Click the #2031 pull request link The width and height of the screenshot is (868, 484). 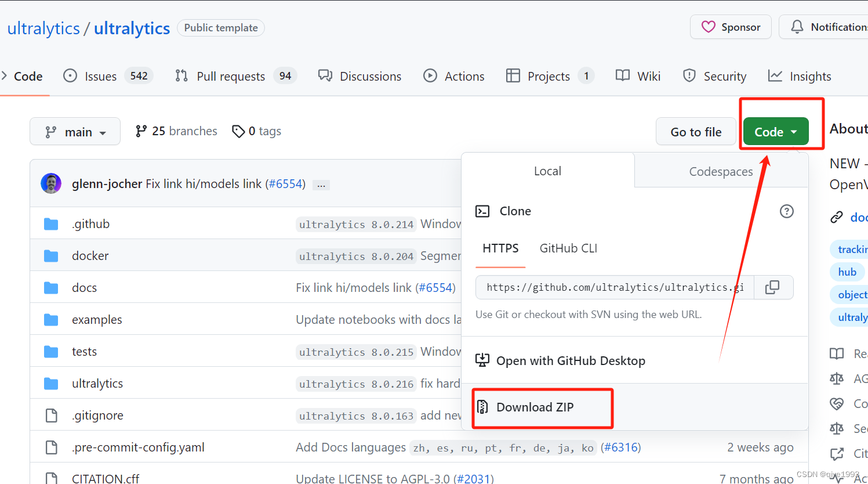tap(473, 479)
